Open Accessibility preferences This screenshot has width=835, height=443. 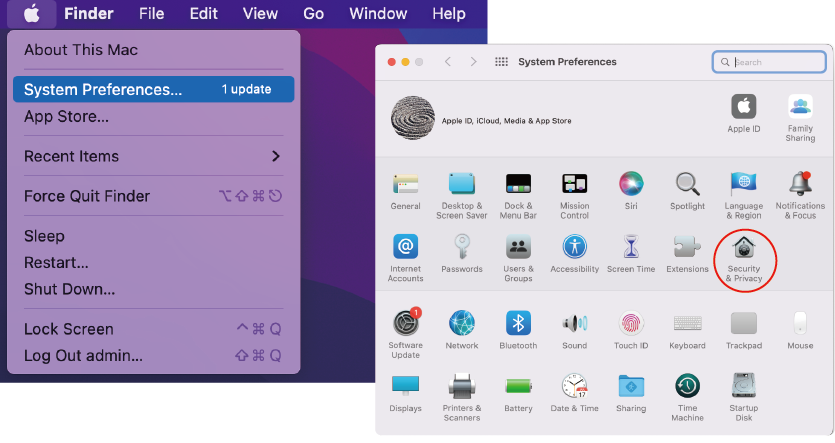[575, 254]
